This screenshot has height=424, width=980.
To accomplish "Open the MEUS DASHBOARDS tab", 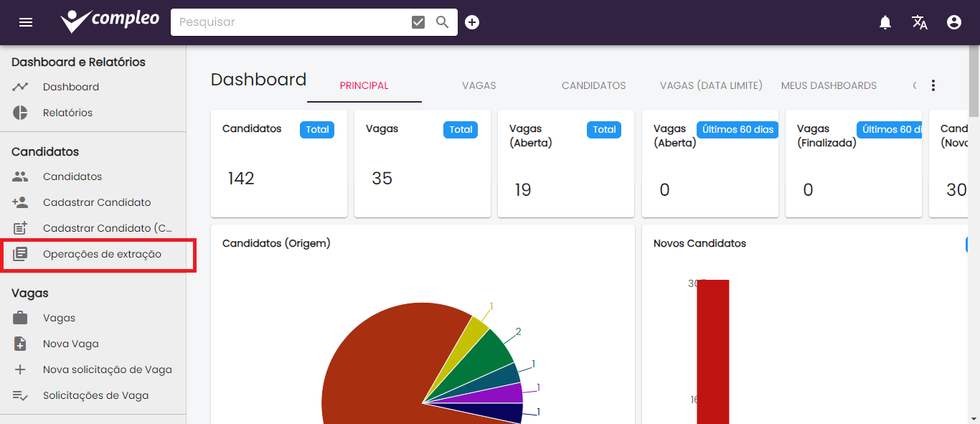I will [829, 85].
